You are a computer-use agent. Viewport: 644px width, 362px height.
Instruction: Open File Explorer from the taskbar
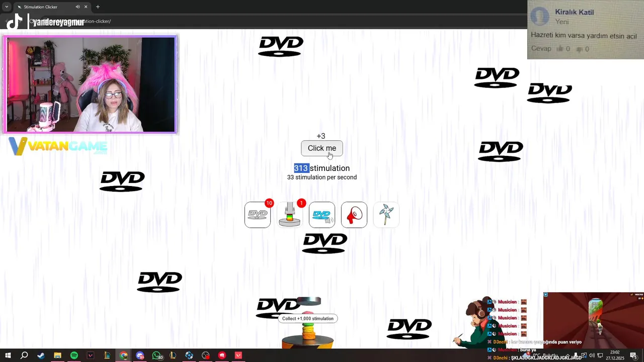pos(57,356)
